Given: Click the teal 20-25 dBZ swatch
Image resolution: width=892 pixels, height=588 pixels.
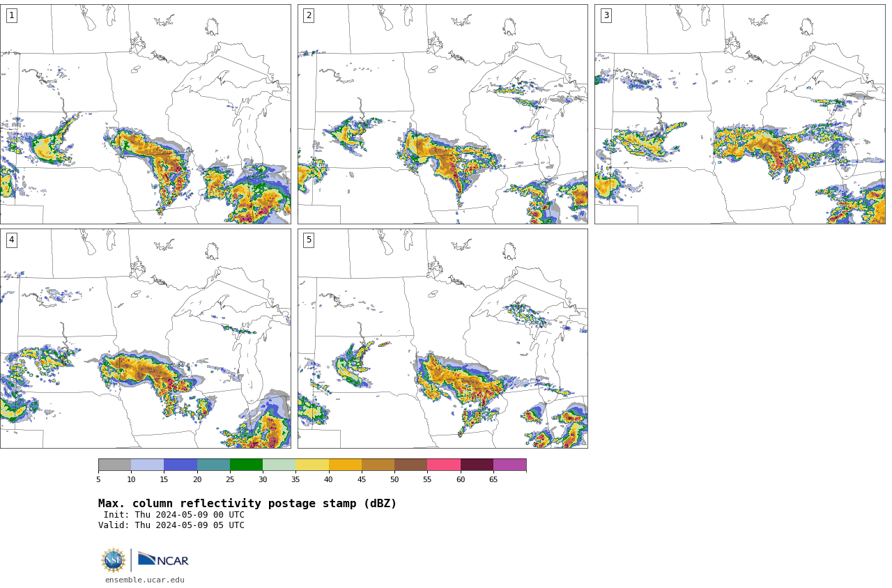Looking at the screenshot, I should [x=213, y=465].
